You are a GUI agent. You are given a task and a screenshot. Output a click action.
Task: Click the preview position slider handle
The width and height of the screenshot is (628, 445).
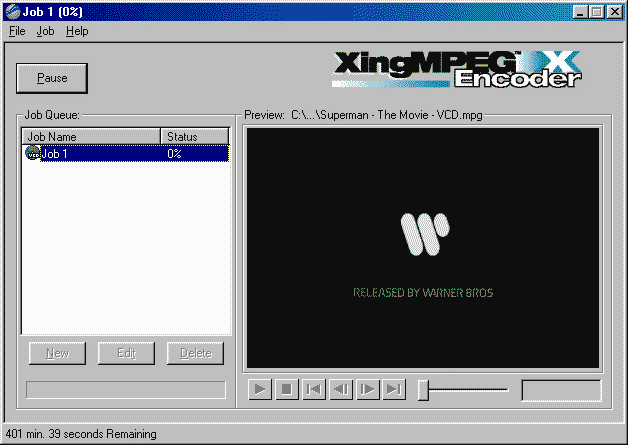[423, 390]
